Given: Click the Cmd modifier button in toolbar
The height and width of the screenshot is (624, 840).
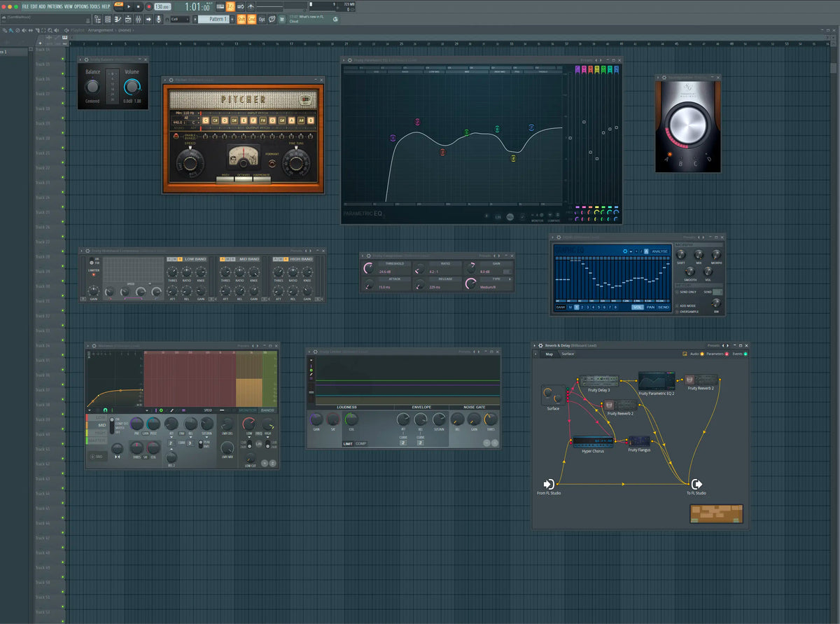Looking at the screenshot, I should pos(251,19).
